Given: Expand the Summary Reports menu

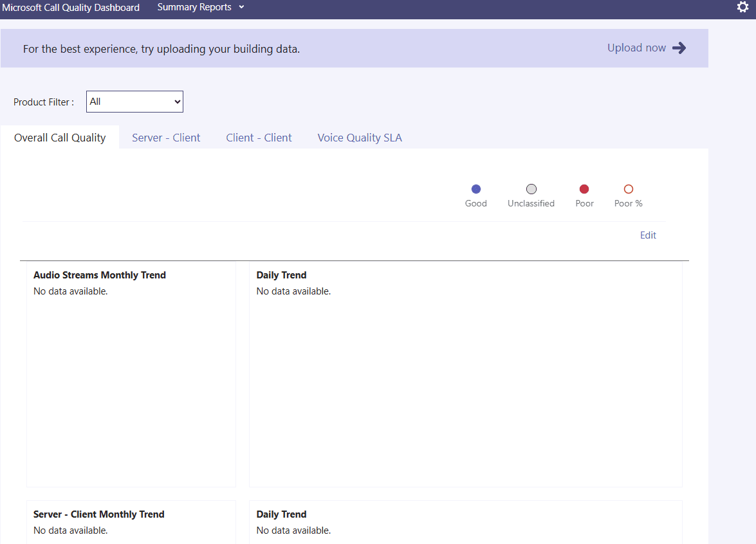Looking at the screenshot, I should tap(201, 7).
